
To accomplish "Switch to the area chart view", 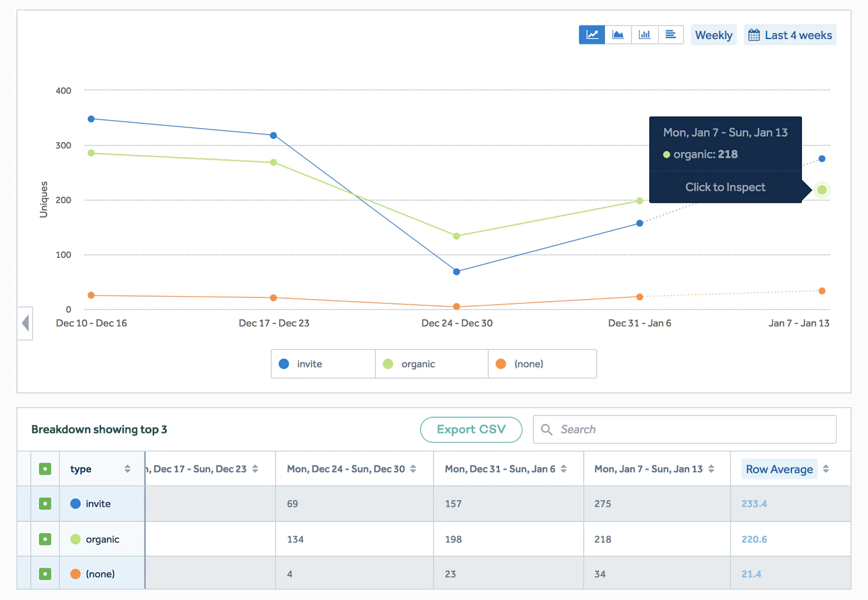I will coord(618,34).
